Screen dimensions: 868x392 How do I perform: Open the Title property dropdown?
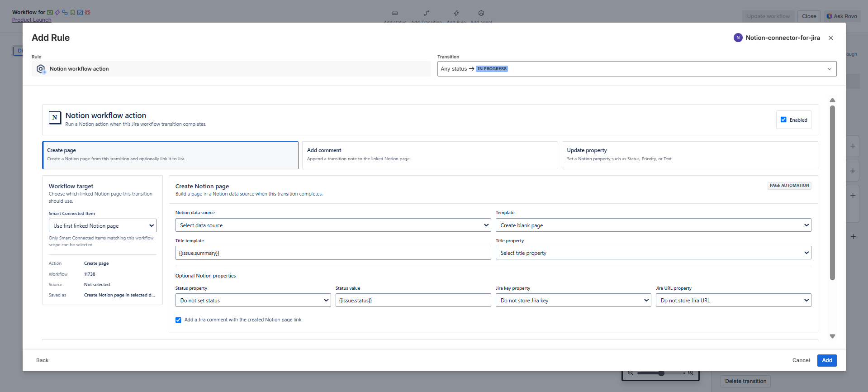pyautogui.click(x=654, y=253)
